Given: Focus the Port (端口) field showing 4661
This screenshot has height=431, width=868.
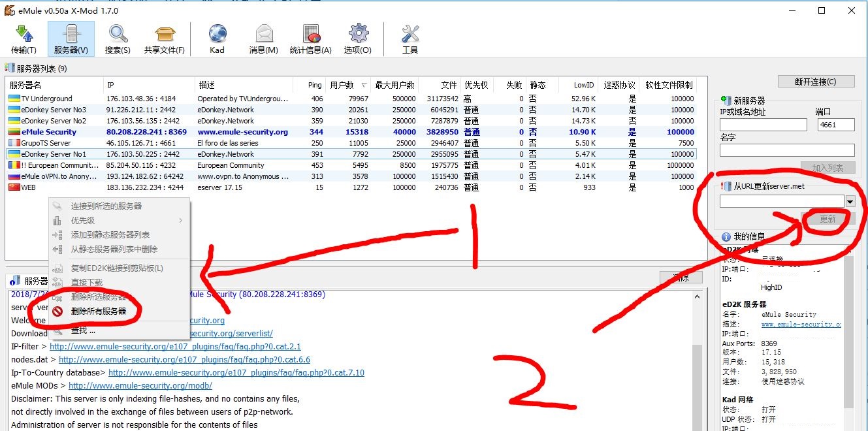Looking at the screenshot, I should pyautogui.click(x=836, y=125).
